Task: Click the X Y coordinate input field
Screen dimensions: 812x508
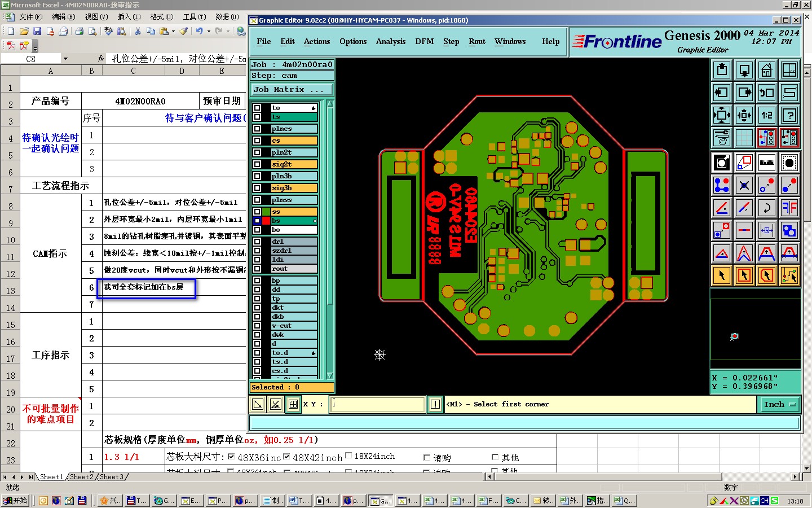Action: [377, 404]
